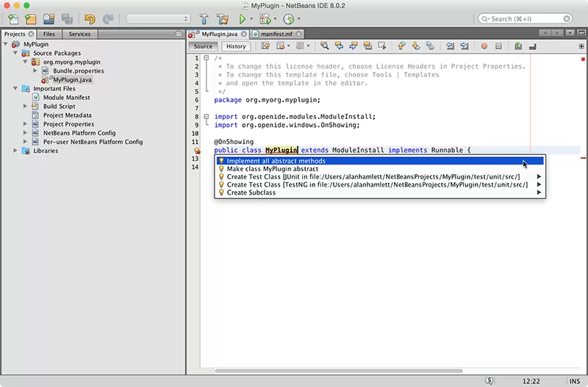Viewport: 588px width, 387px height.
Task: Run project with the green play icon
Action: (x=243, y=19)
